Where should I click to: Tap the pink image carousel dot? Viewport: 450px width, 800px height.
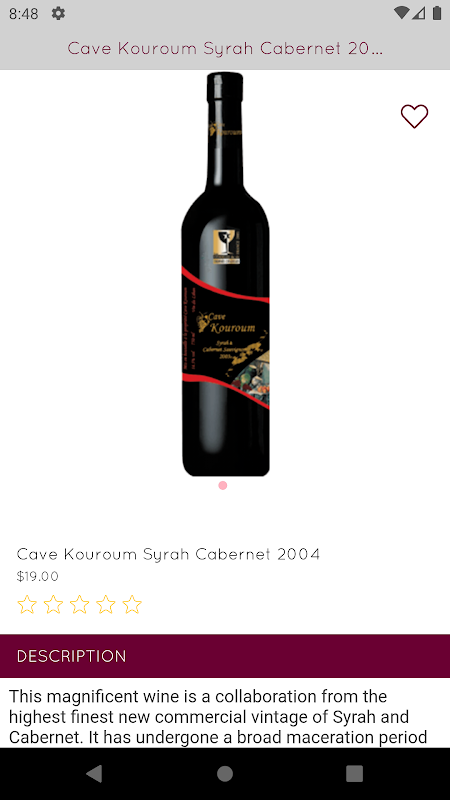[222, 485]
